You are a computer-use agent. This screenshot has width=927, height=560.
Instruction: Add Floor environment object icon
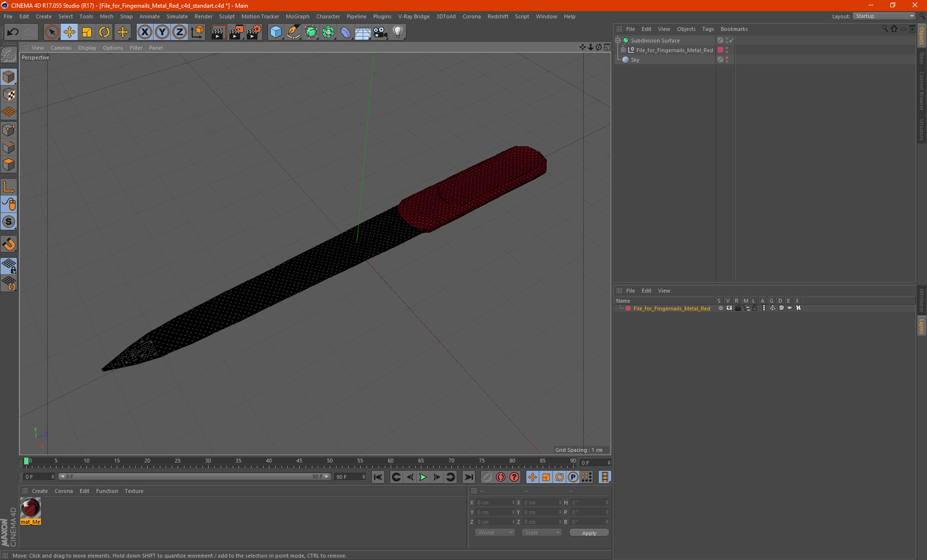click(x=363, y=32)
